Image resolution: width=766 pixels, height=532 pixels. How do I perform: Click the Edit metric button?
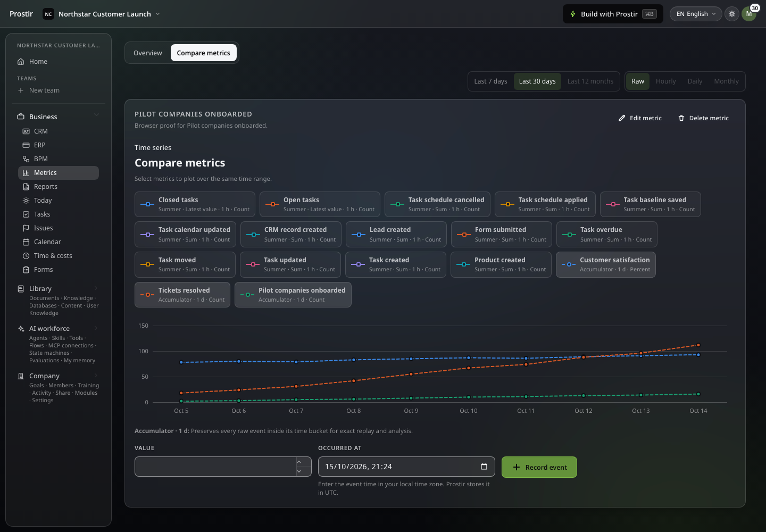click(640, 118)
